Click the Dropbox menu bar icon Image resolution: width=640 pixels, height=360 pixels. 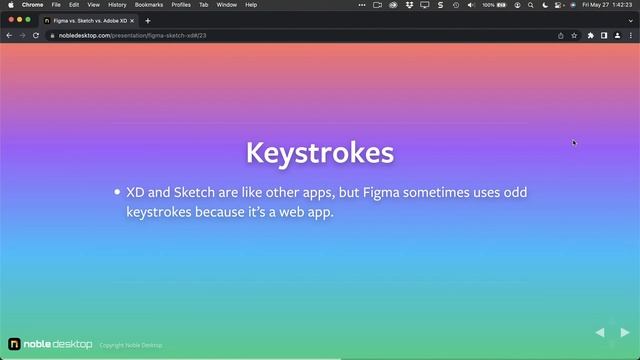409,5
